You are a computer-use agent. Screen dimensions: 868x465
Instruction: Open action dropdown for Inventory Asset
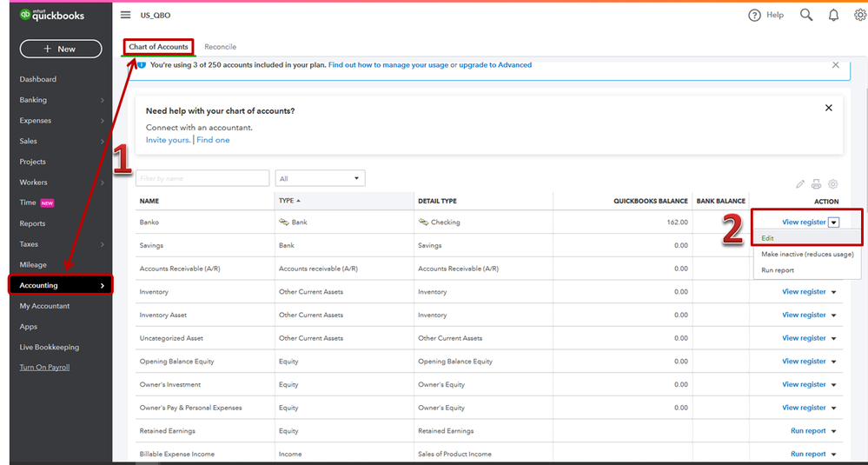(833, 315)
